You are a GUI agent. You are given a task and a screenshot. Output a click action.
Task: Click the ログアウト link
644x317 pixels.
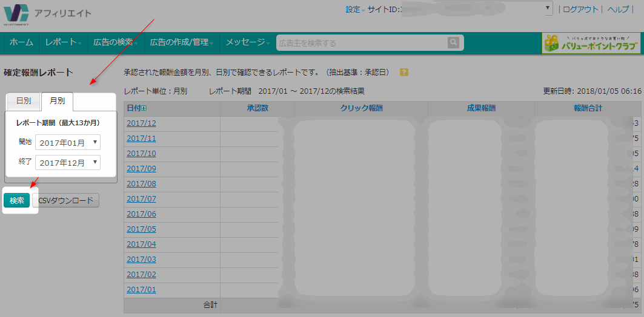580,10
